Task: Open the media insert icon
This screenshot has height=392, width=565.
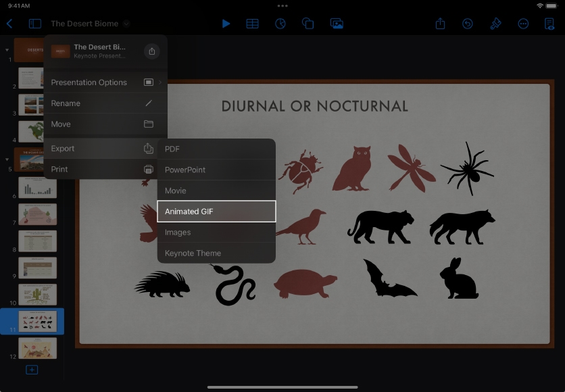Action: tap(337, 24)
